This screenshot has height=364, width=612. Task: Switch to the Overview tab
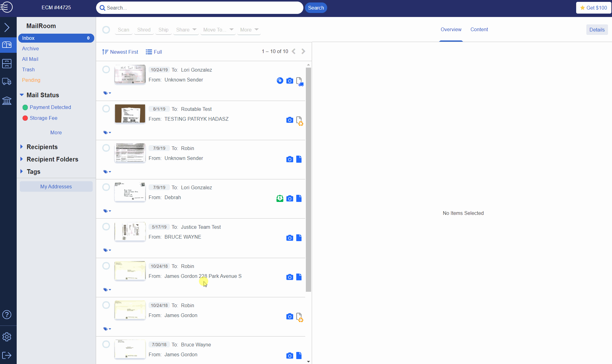451,29
